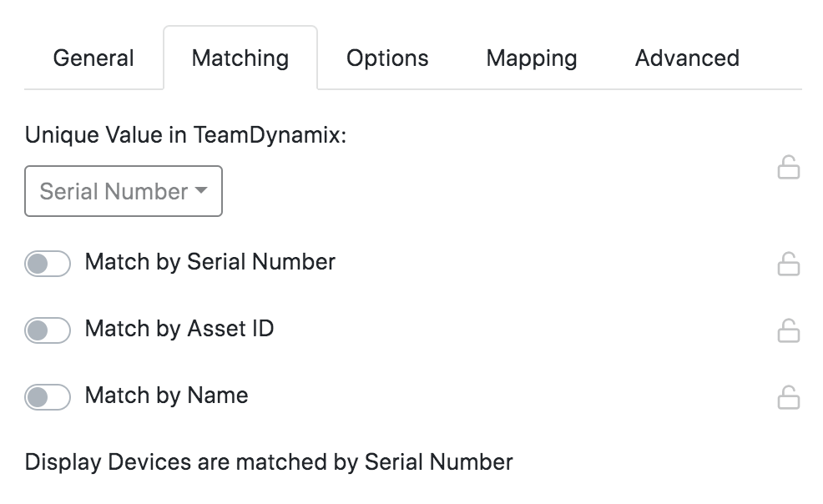Click the lock icon next to Match by Name
The width and height of the screenshot is (823, 504).
[x=787, y=396]
